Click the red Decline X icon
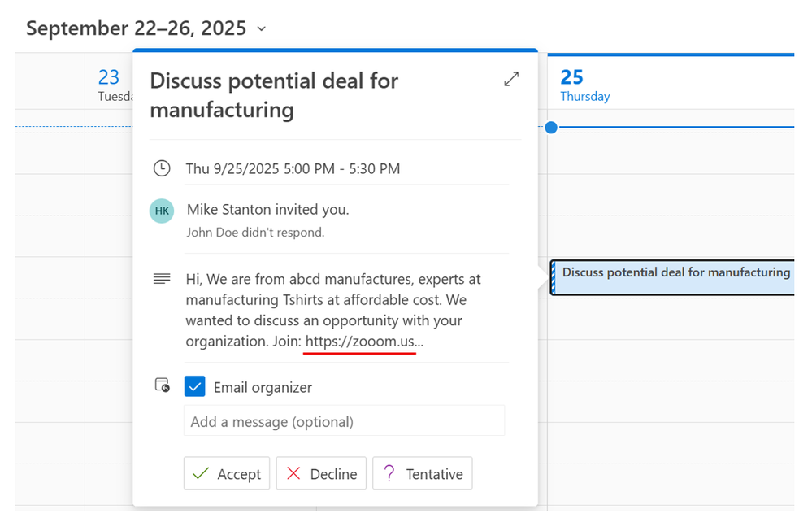Screen dimensions: 812x518 (293, 473)
